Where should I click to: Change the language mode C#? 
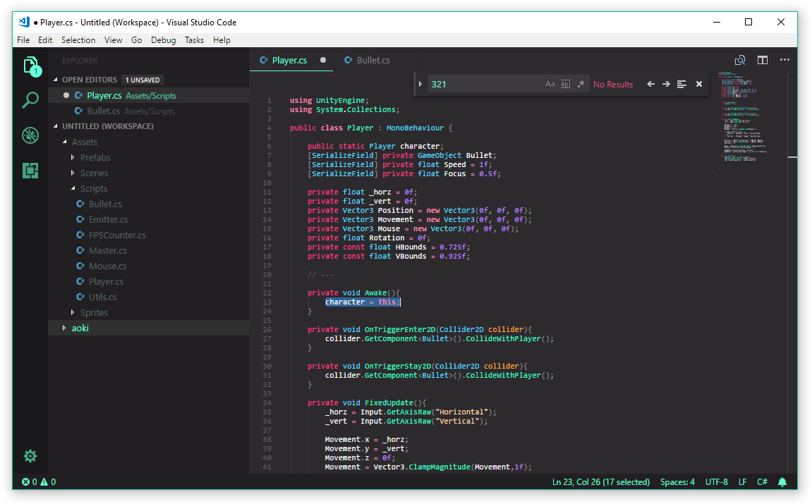[x=763, y=482]
